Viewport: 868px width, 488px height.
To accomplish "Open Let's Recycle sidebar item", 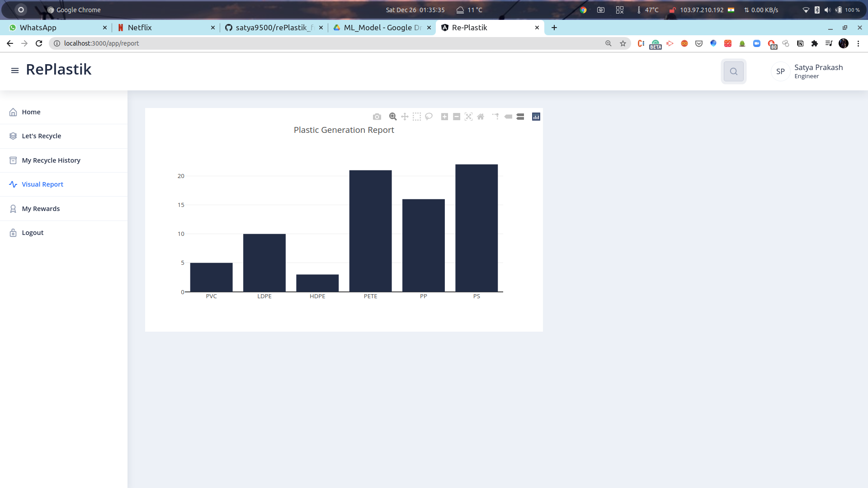I will (41, 136).
